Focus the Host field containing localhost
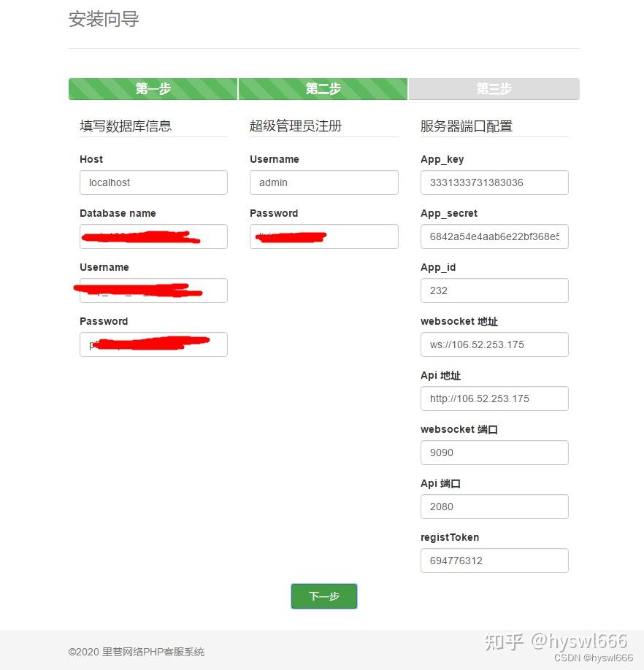This screenshot has width=644, height=670. (153, 182)
